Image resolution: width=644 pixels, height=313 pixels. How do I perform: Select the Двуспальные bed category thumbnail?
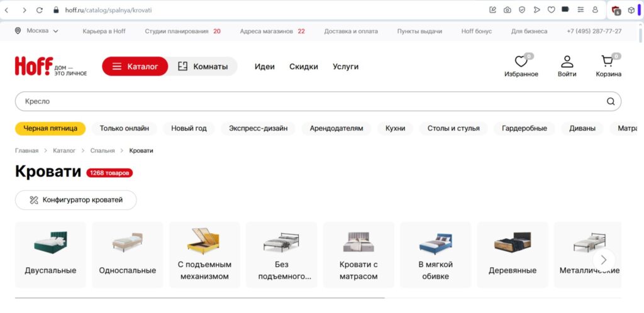click(51, 255)
